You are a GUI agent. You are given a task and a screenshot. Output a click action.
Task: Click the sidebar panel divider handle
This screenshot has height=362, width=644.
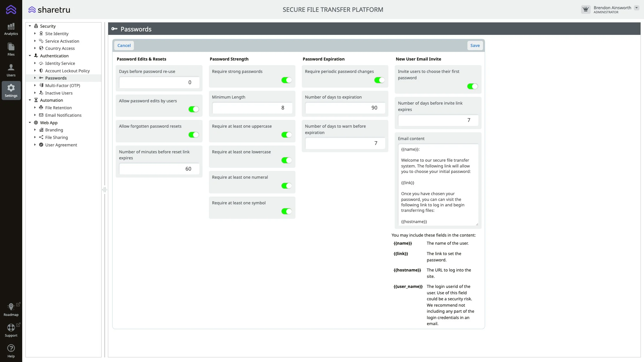point(105,190)
